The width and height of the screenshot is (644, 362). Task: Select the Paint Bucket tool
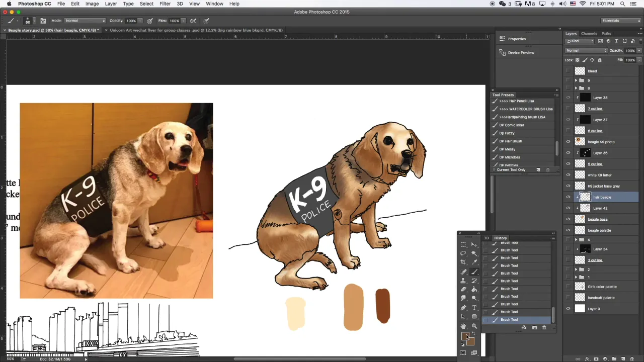click(x=474, y=290)
